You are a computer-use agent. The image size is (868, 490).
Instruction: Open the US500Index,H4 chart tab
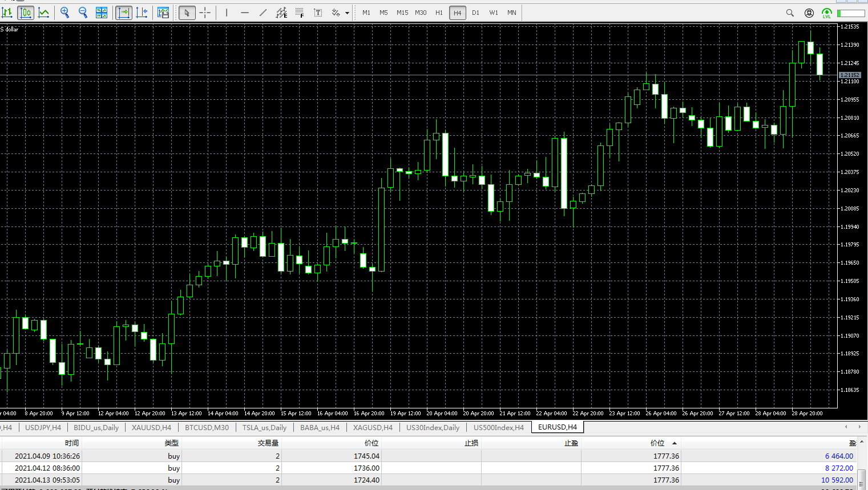pyautogui.click(x=498, y=427)
